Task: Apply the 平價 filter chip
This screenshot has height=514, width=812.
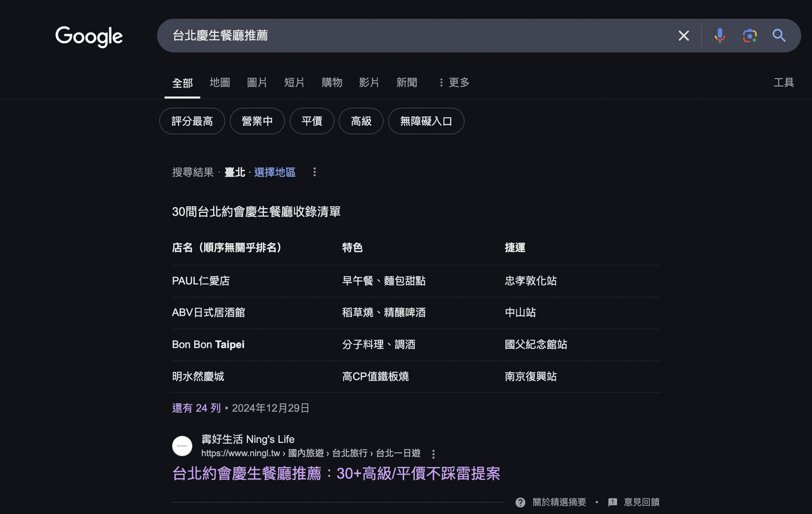Action: [x=312, y=121]
